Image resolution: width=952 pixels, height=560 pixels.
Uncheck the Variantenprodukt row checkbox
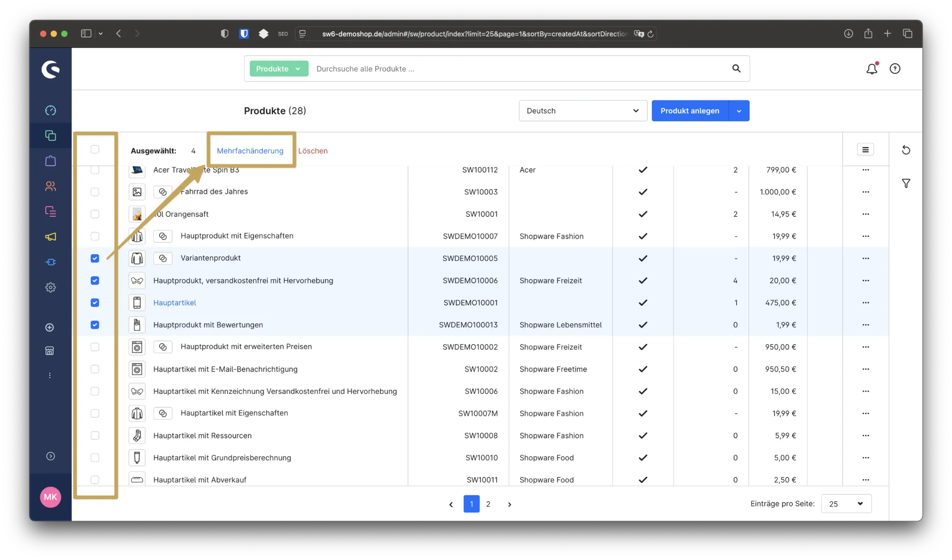(x=95, y=258)
